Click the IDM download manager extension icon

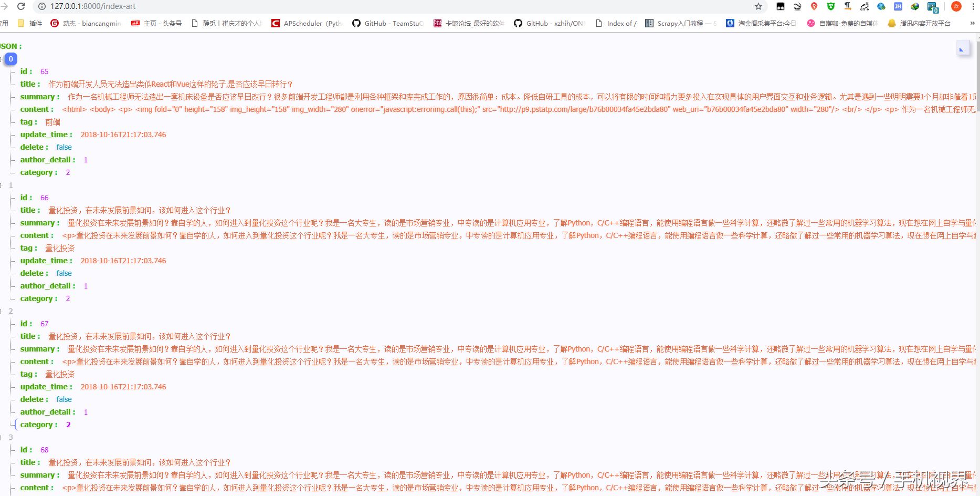click(915, 7)
